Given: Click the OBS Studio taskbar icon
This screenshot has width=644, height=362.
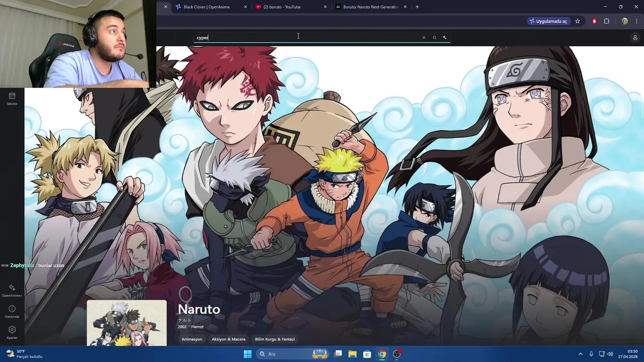Looking at the screenshot, I should coord(397,354).
